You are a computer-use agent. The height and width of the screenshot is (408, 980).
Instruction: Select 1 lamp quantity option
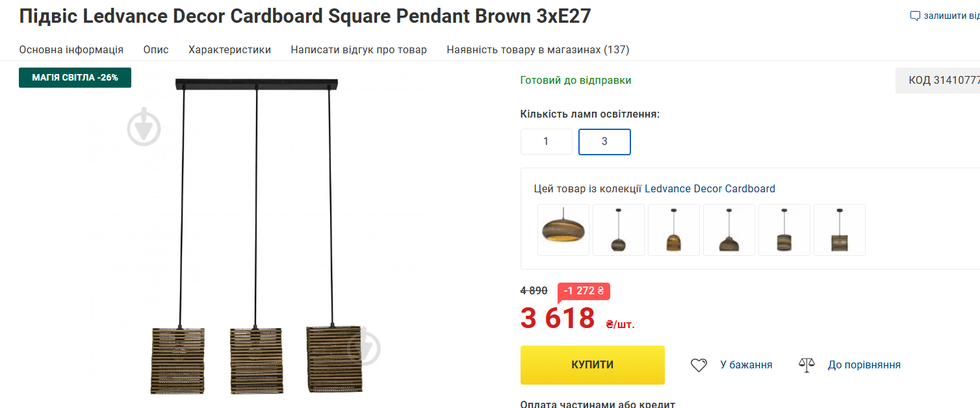pos(546,142)
